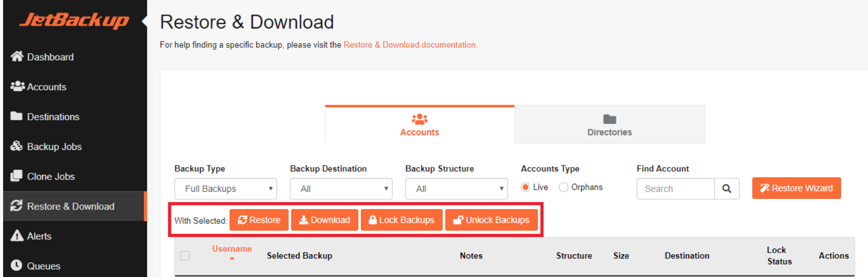
Task: Click the Accounts people icon in sidebar
Action: click(18, 86)
